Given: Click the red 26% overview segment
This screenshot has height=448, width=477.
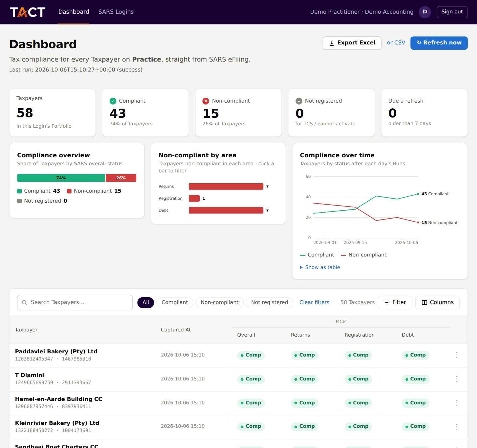Looking at the screenshot, I should (121, 178).
